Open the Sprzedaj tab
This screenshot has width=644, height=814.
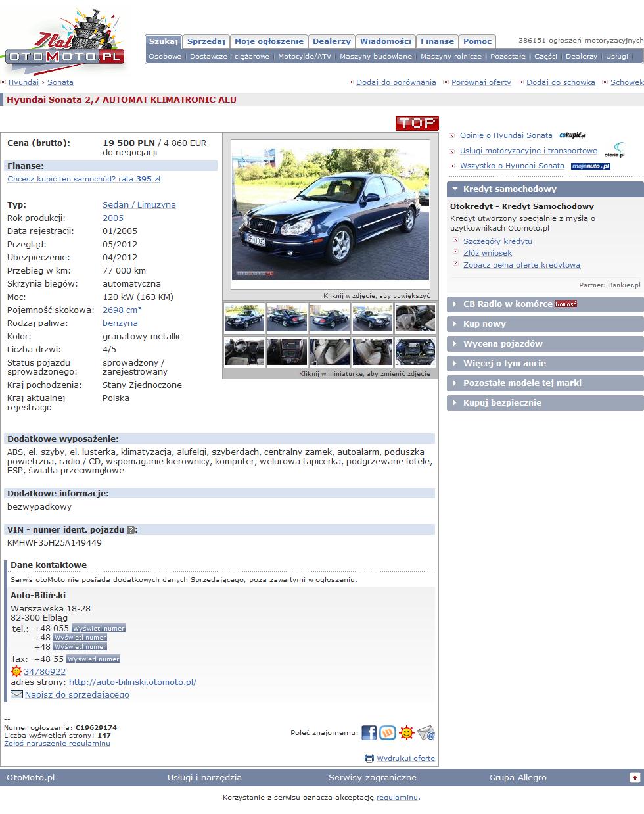tap(206, 41)
